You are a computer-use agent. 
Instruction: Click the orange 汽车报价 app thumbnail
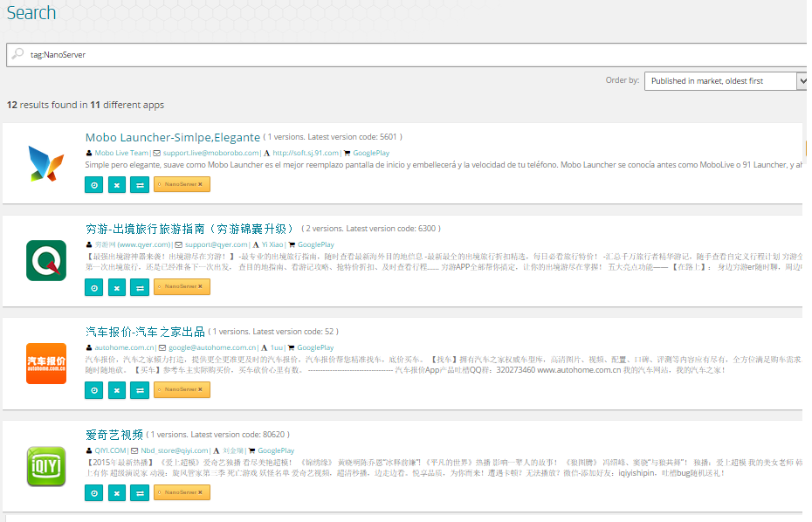46,363
